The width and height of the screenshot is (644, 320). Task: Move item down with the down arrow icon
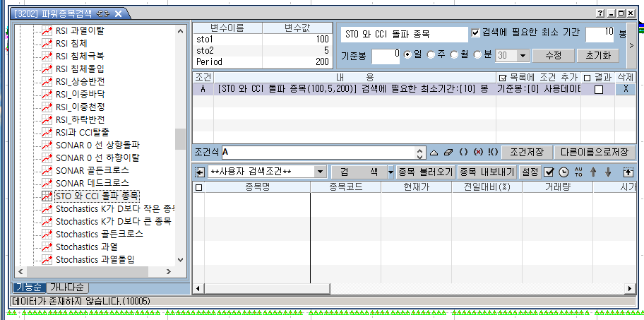[x=607, y=172]
